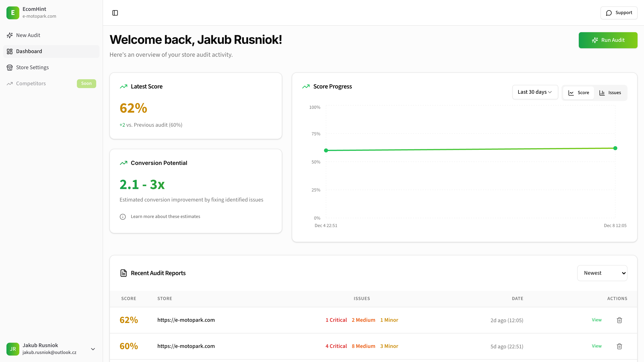Switch chart to Score view
Image resolution: width=644 pixels, height=362 pixels.
coord(579,93)
